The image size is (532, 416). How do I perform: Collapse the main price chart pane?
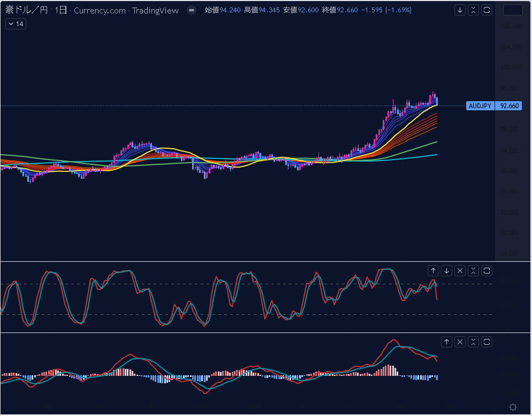[x=473, y=10]
